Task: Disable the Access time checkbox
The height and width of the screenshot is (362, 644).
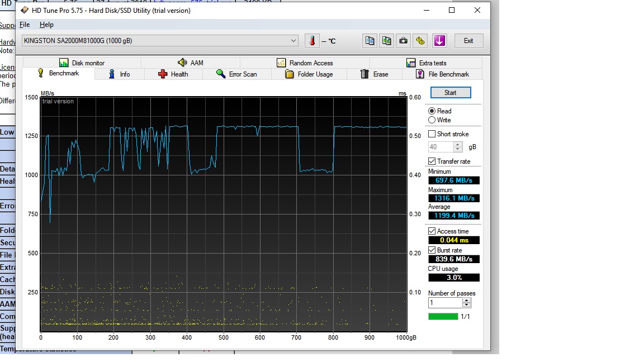Action: click(x=432, y=231)
